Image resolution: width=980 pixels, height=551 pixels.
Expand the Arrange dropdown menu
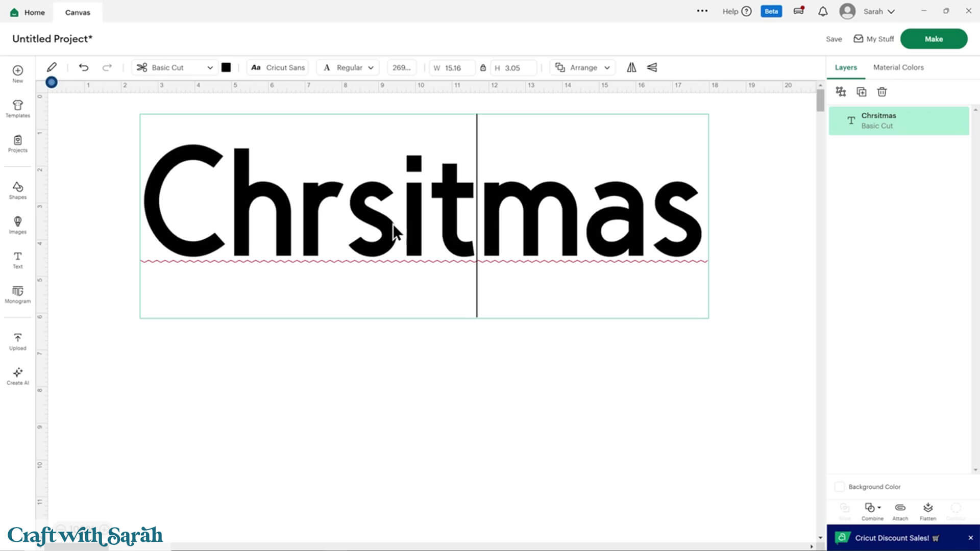[x=582, y=67]
